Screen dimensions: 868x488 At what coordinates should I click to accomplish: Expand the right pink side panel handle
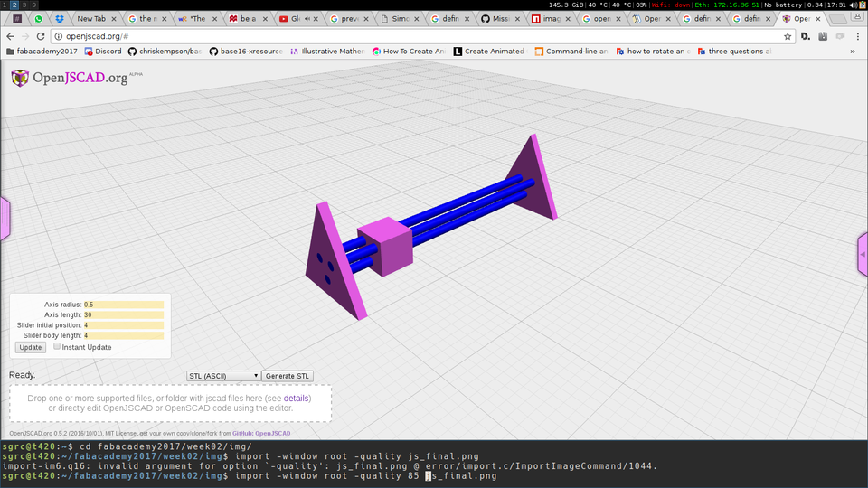pos(863,255)
